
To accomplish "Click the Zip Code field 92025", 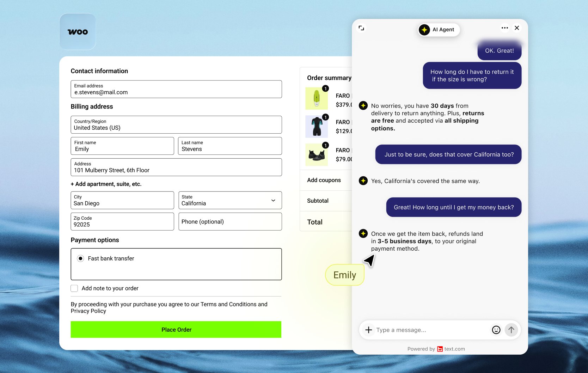I will point(122,221).
